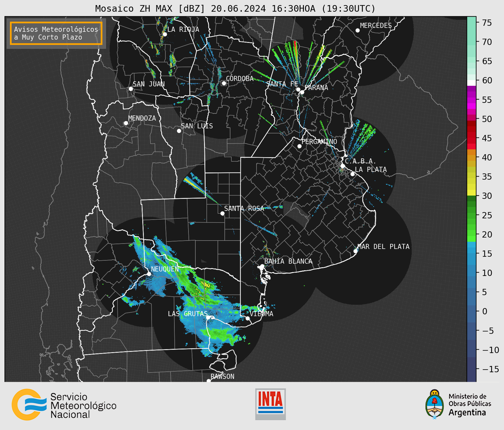Click the 30 dBZ colorbar label
Screen dimensions: 504x430
487,196
